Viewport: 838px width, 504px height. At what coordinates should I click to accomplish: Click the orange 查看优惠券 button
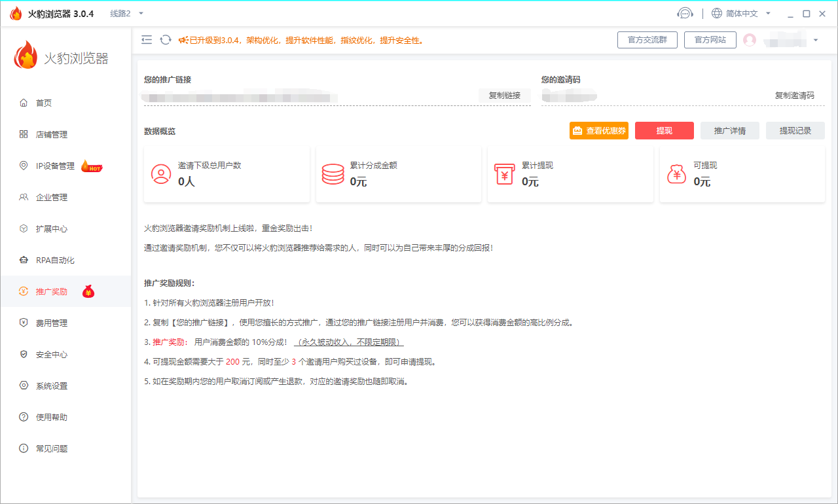tap(599, 130)
